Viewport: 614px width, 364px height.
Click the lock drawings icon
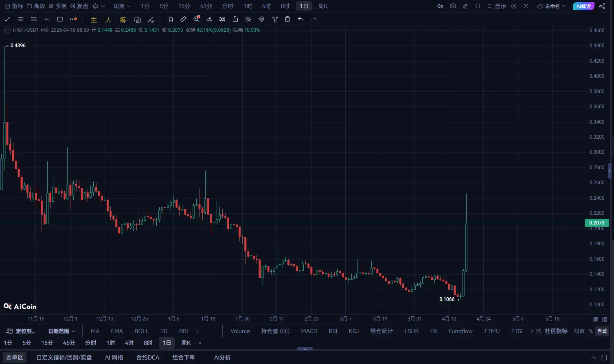pos(235,19)
